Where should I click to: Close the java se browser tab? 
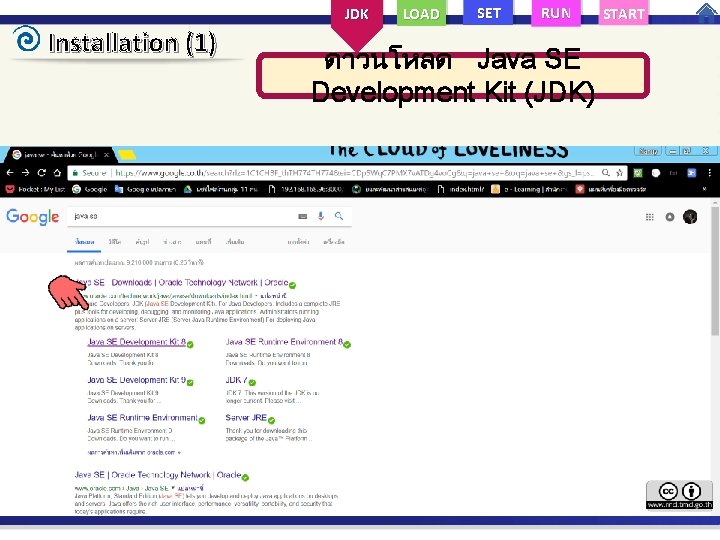tap(107, 155)
